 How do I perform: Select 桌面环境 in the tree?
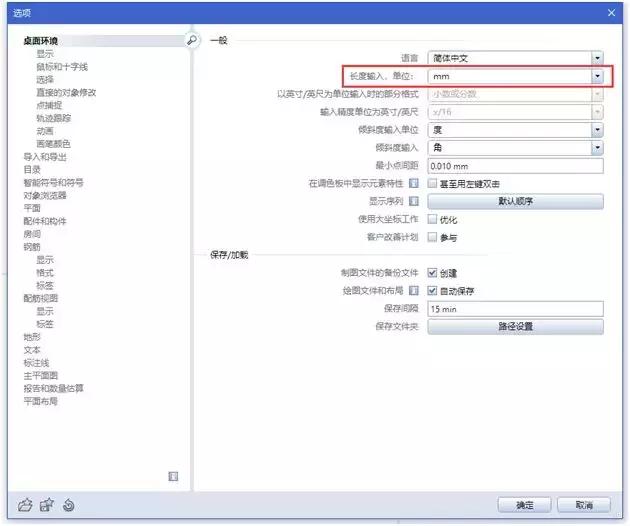tap(41, 40)
